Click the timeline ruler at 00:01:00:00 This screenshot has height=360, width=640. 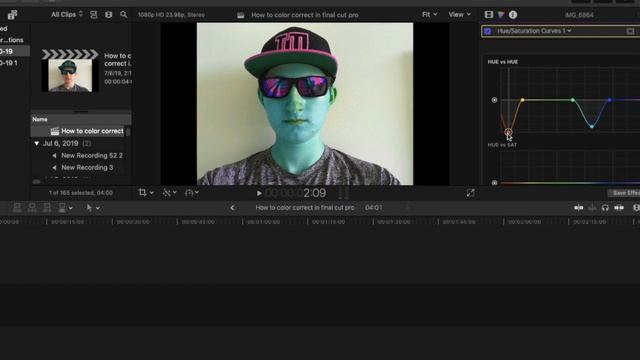pos(263,222)
